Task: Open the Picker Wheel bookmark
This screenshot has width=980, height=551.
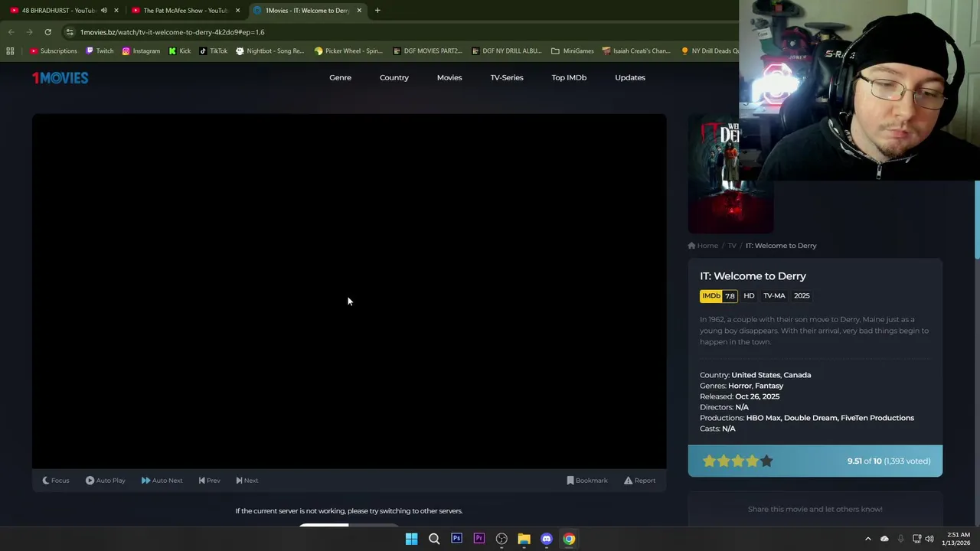Action: point(348,51)
